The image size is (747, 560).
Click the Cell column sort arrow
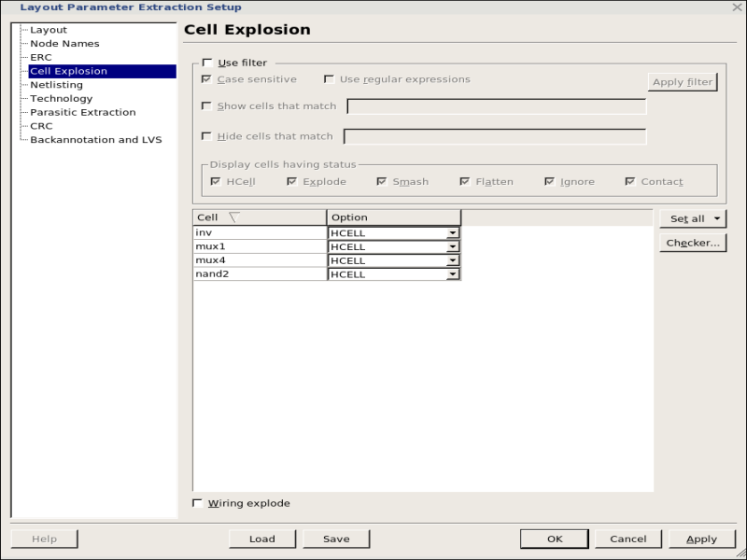tap(233, 217)
